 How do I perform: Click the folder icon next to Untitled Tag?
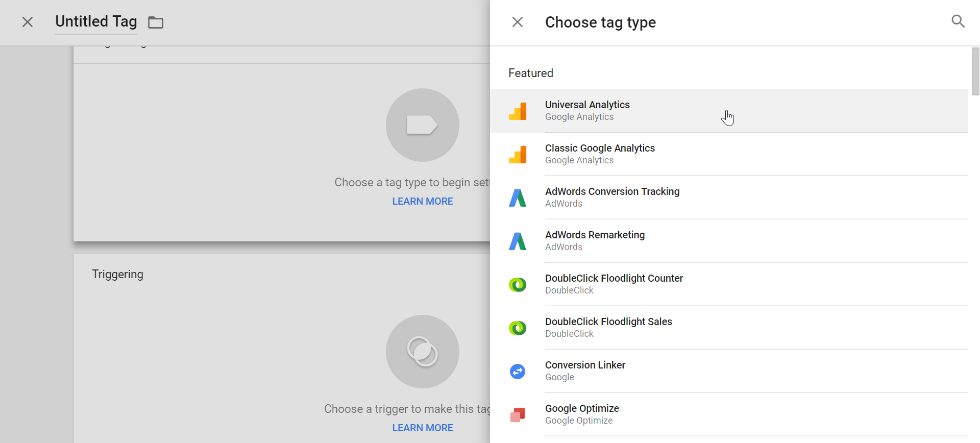click(x=156, y=22)
